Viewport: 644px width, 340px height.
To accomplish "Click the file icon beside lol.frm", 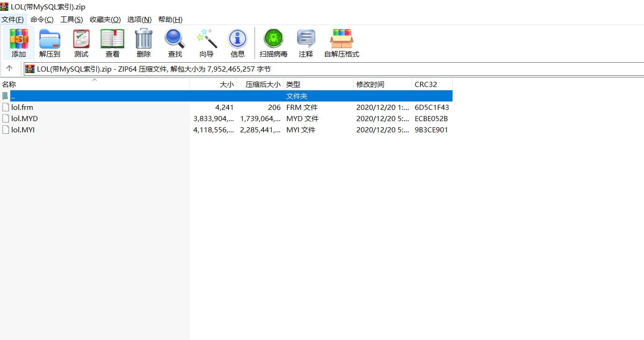I will pos(6,107).
